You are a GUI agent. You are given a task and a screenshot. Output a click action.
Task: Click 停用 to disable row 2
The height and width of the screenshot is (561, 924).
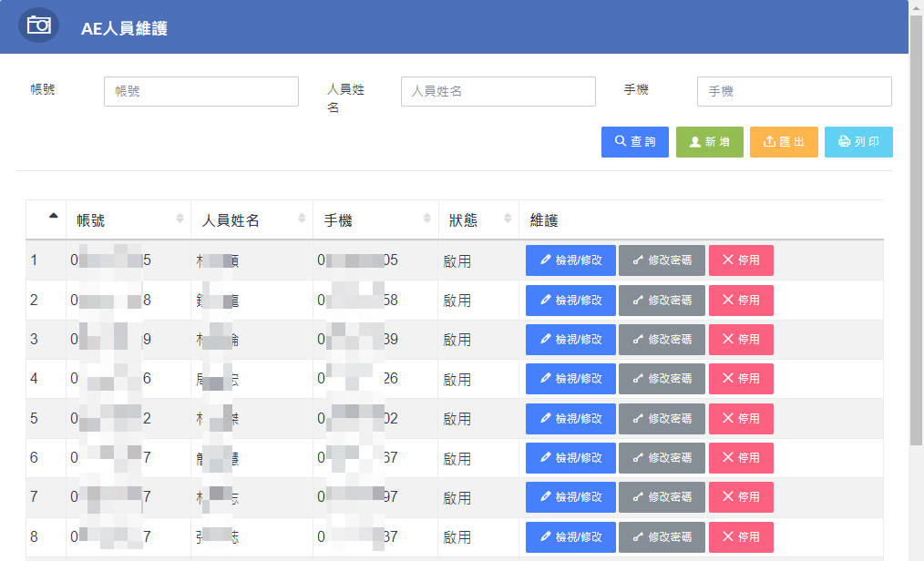741,301
